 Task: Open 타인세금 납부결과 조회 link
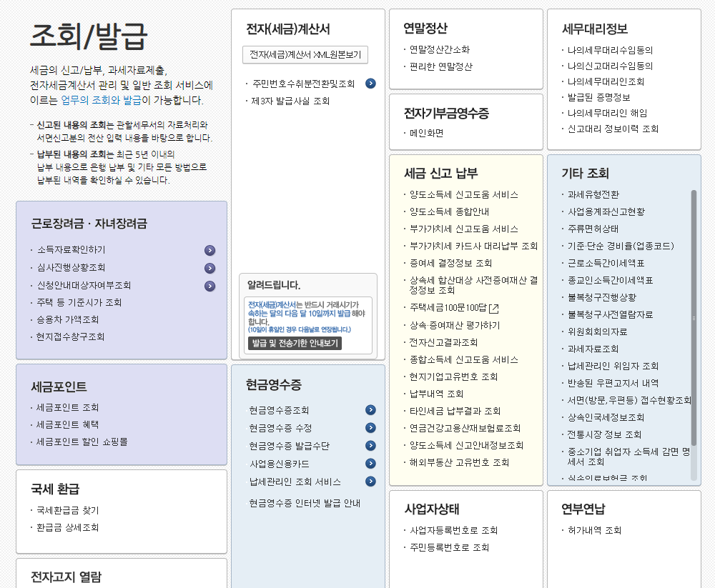point(455,411)
